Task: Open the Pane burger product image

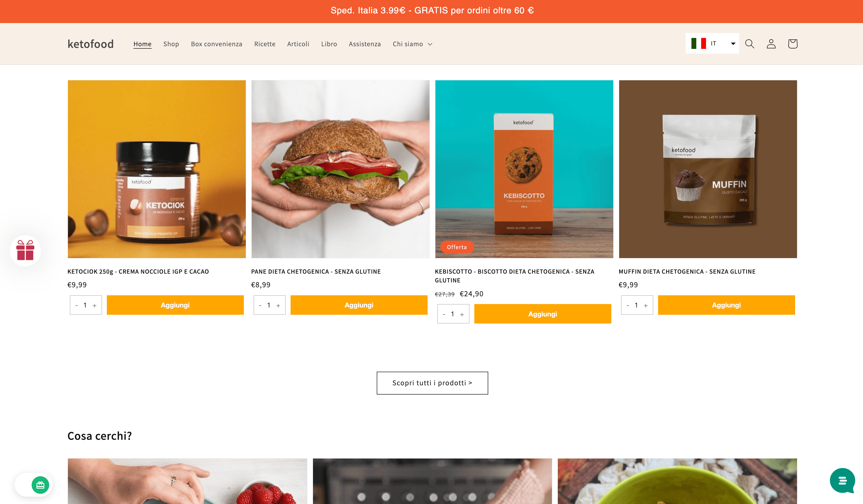Action: 340,169
